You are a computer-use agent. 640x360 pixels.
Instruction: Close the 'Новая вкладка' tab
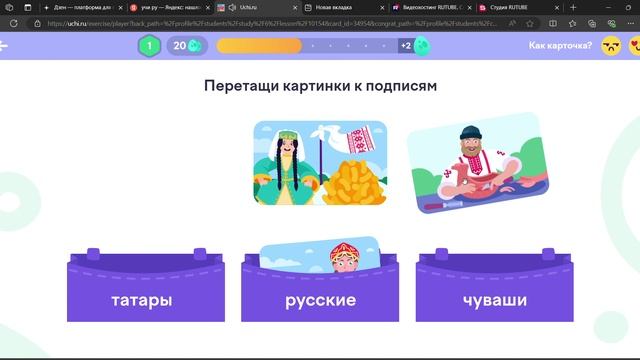(x=382, y=7)
